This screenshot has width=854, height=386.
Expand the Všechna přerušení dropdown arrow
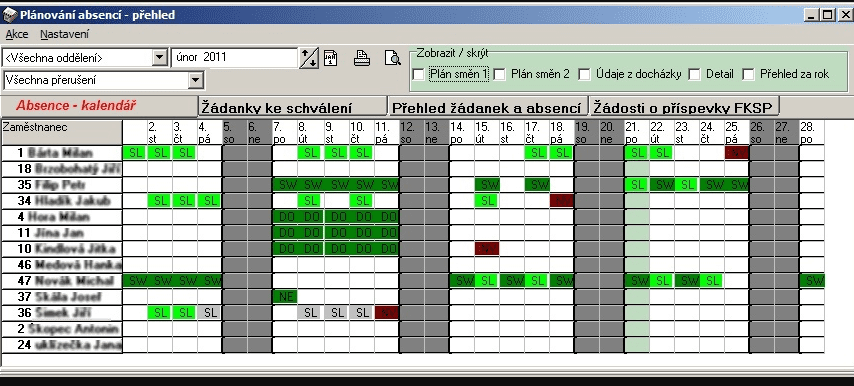(x=196, y=81)
